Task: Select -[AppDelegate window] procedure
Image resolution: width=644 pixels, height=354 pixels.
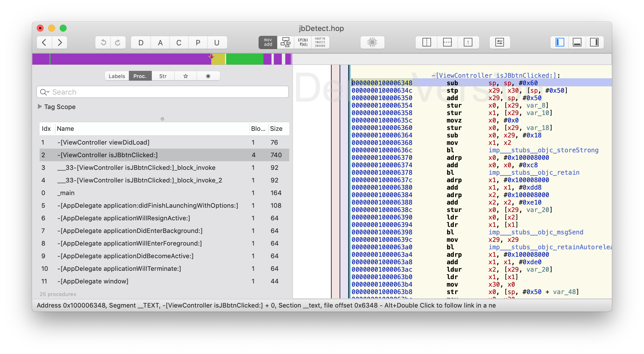Action: click(164, 281)
